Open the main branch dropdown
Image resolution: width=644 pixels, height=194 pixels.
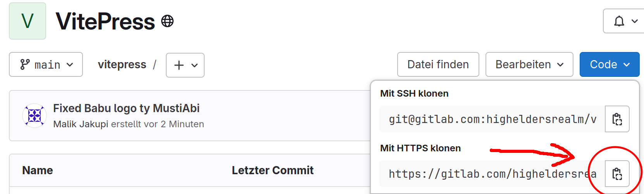[x=46, y=64]
